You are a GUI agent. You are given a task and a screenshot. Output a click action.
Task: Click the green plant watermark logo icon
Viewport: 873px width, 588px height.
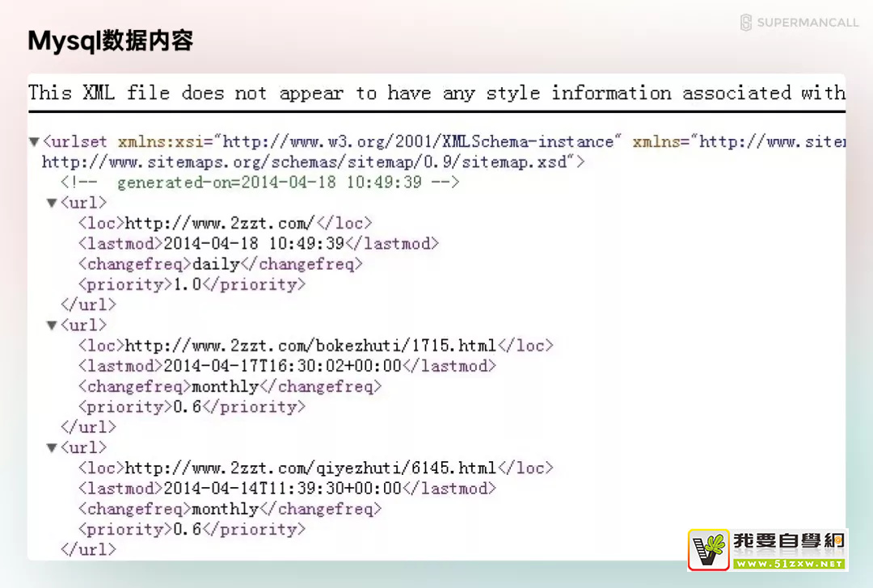[709, 551]
